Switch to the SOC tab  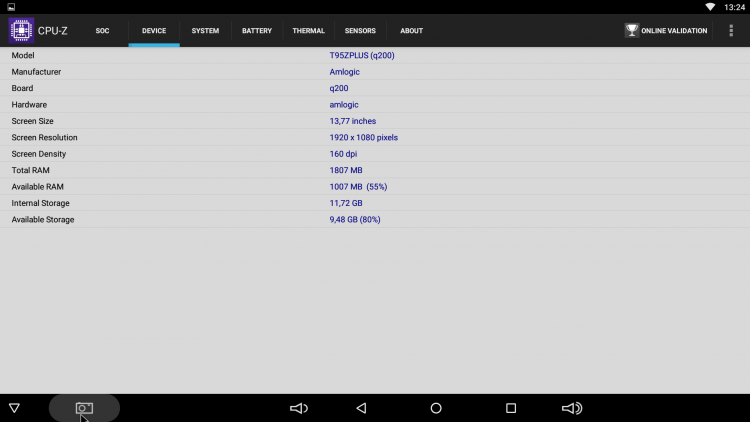pos(102,31)
